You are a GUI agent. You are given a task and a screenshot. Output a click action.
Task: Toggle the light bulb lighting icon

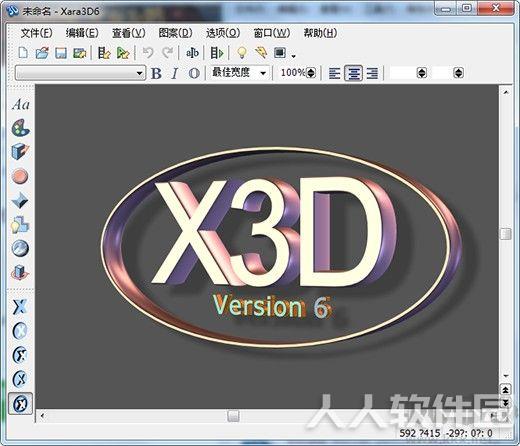click(x=242, y=53)
